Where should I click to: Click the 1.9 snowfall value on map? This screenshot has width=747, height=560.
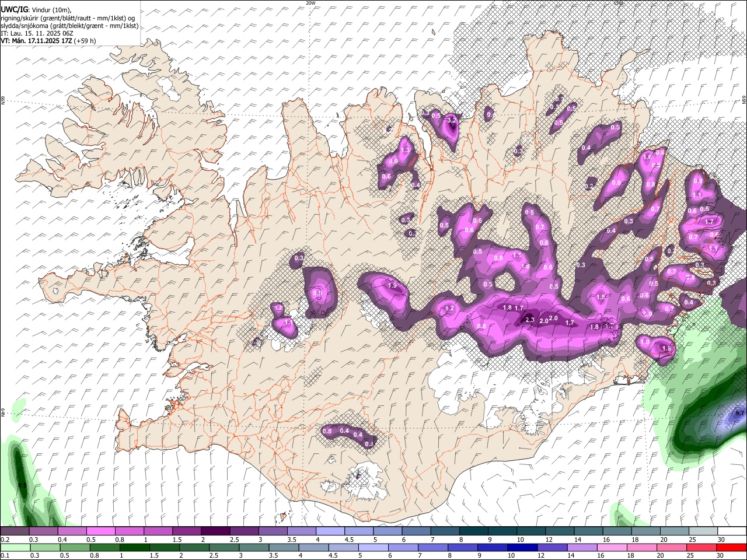(393, 286)
